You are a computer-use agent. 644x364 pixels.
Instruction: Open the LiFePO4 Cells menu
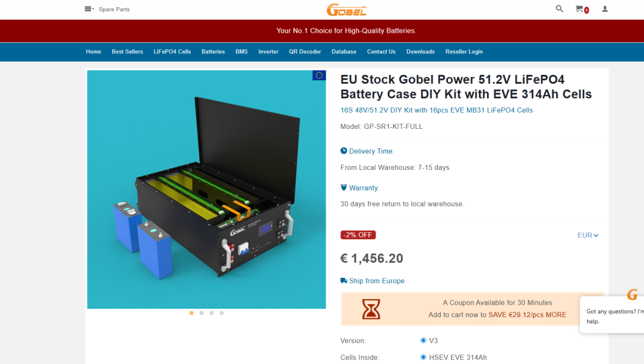pos(172,52)
